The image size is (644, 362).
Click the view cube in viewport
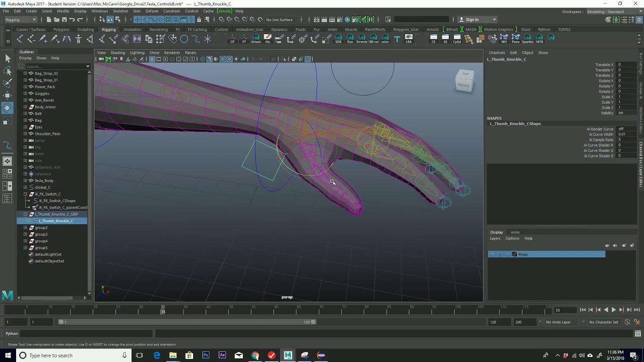point(464,80)
